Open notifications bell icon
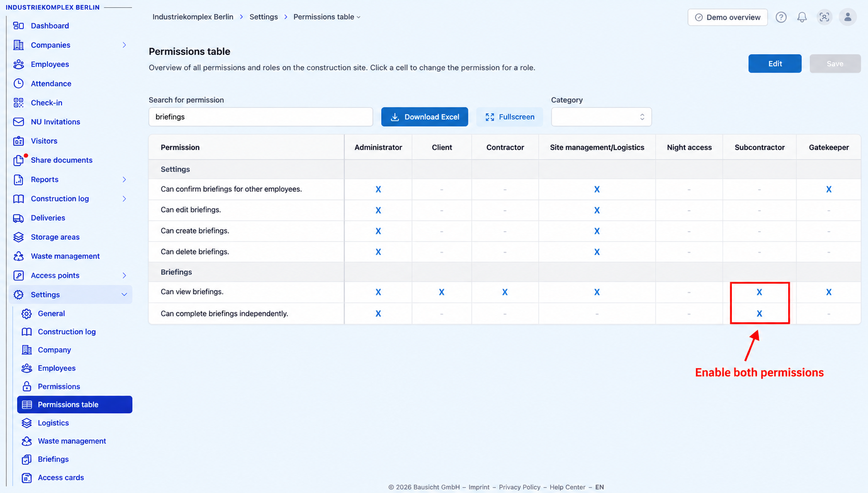The image size is (868, 493). 802,17
